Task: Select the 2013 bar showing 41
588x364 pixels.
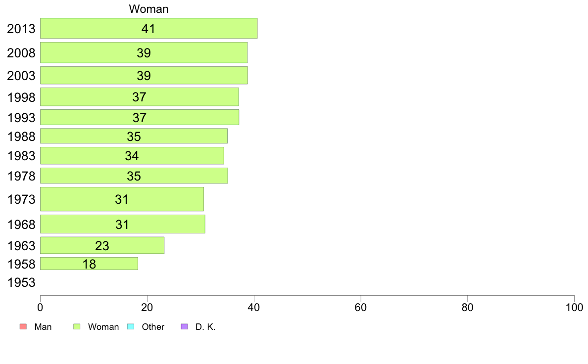Action: pos(149,28)
